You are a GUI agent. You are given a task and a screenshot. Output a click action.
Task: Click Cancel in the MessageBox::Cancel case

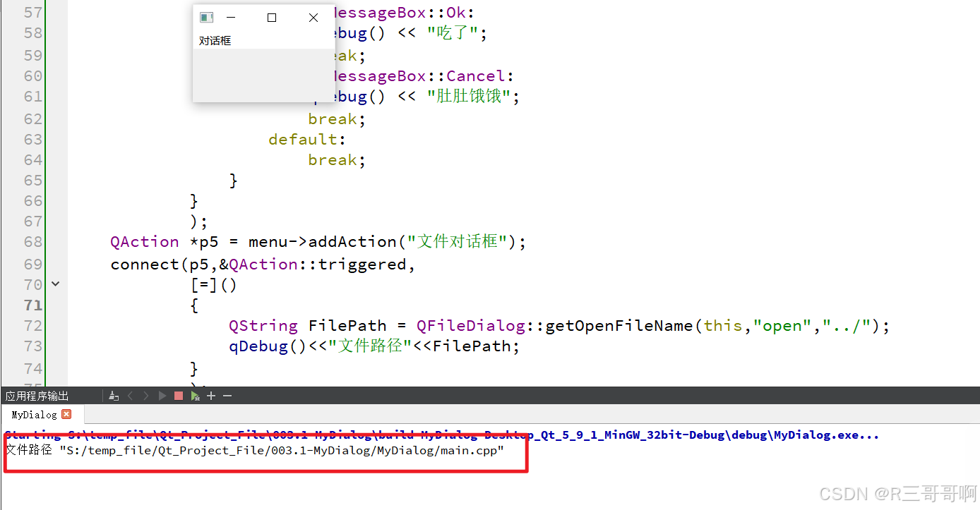coord(475,76)
